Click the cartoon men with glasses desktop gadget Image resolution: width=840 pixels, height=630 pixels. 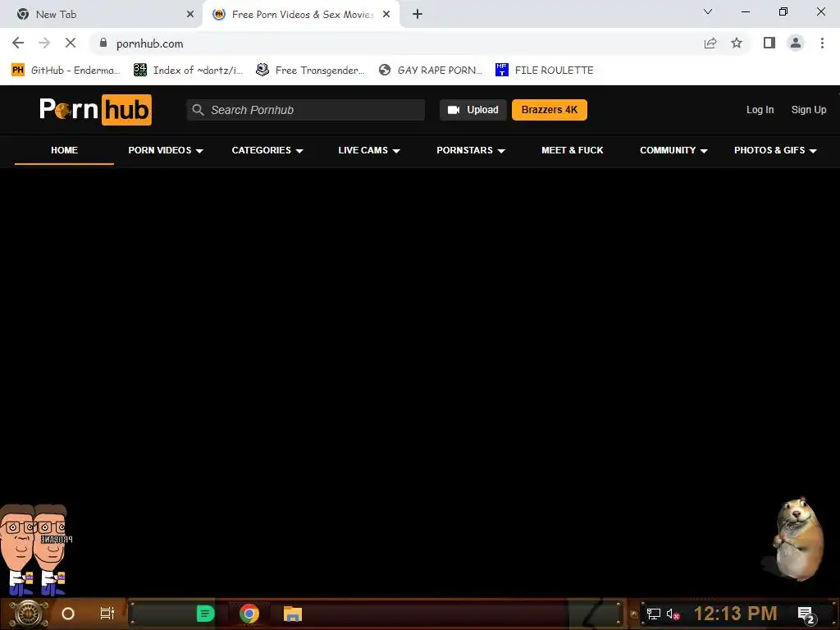pyautogui.click(x=35, y=550)
